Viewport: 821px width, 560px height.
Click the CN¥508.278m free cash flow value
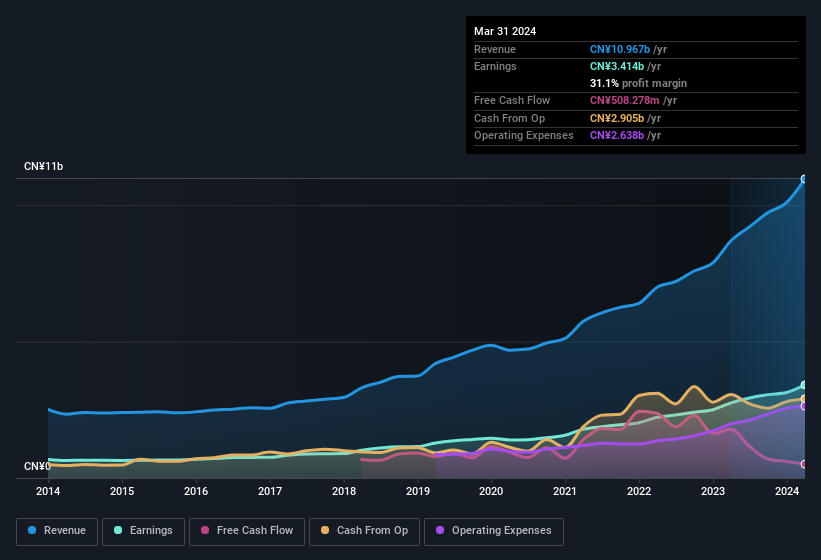625,100
